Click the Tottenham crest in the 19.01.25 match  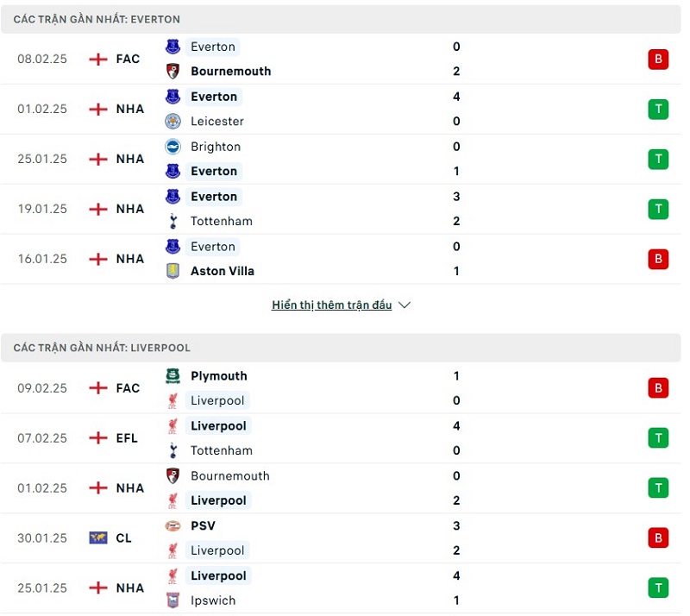click(x=172, y=221)
